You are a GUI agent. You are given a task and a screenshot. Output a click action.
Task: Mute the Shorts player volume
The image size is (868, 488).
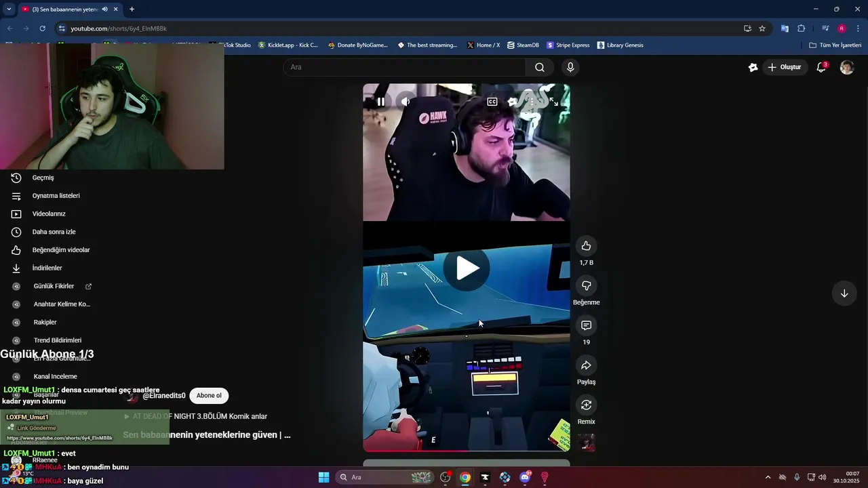(x=406, y=102)
